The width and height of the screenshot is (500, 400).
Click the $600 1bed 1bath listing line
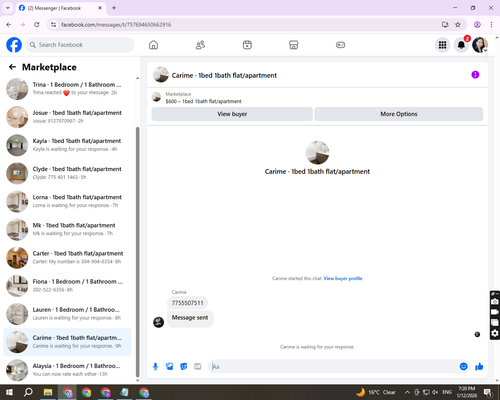tap(203, 101)
